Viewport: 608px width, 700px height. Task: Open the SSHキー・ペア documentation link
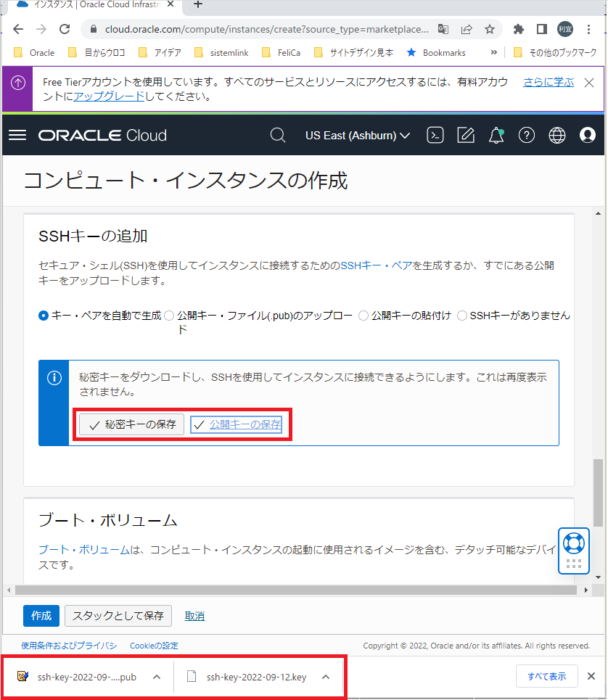tap(377, 265)
